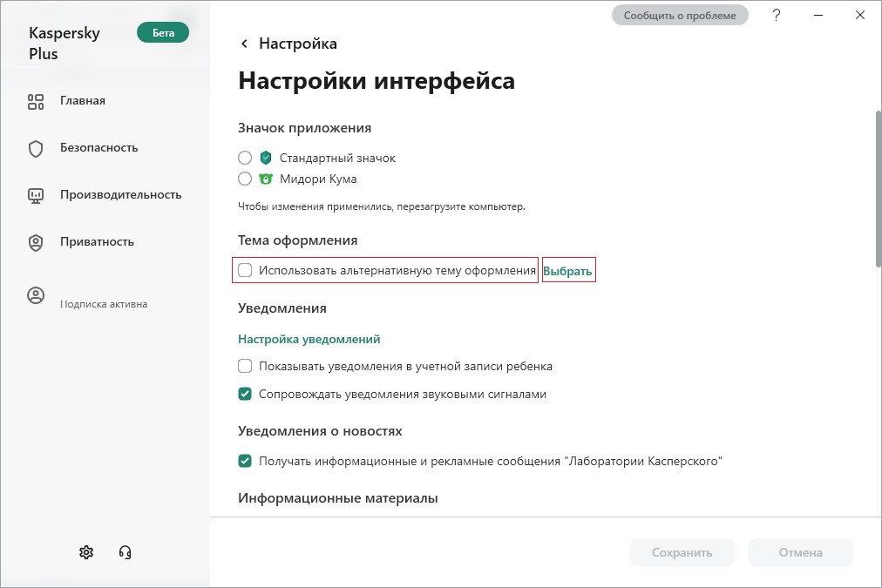Click the Выбрать theme link
Screen dimensions: 882x588
point(567,271)
